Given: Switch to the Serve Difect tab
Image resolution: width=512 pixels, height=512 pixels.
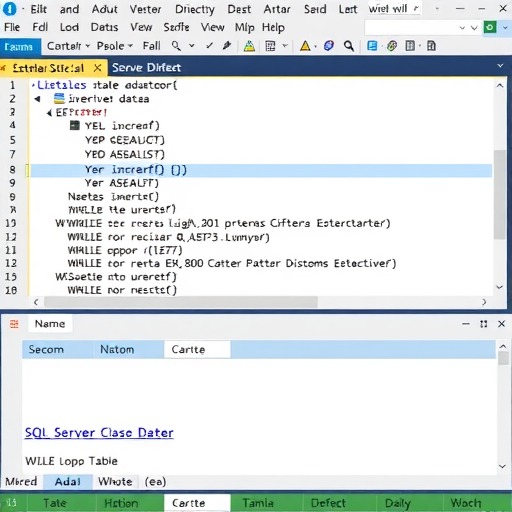Looking at the screenshot, I should click(146, 68).
